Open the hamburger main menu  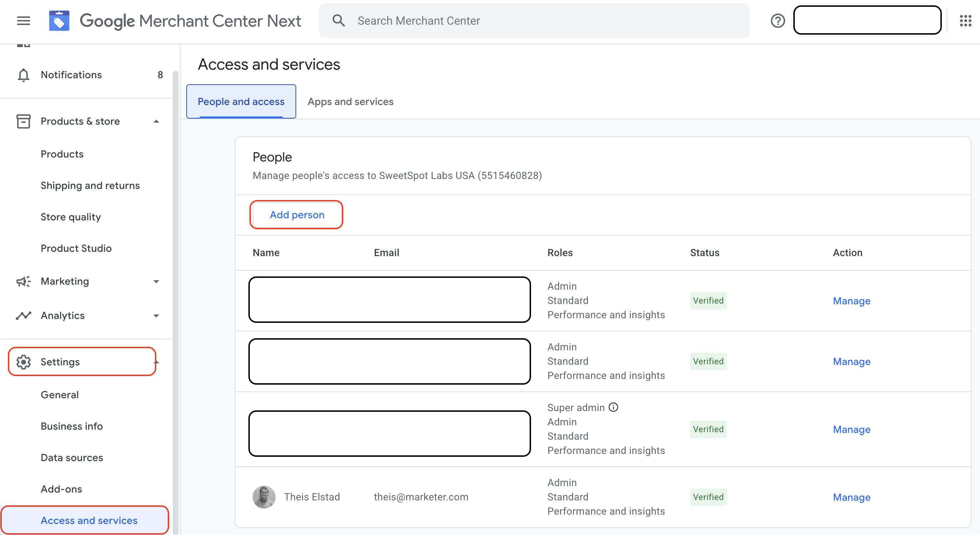[23, 21]
